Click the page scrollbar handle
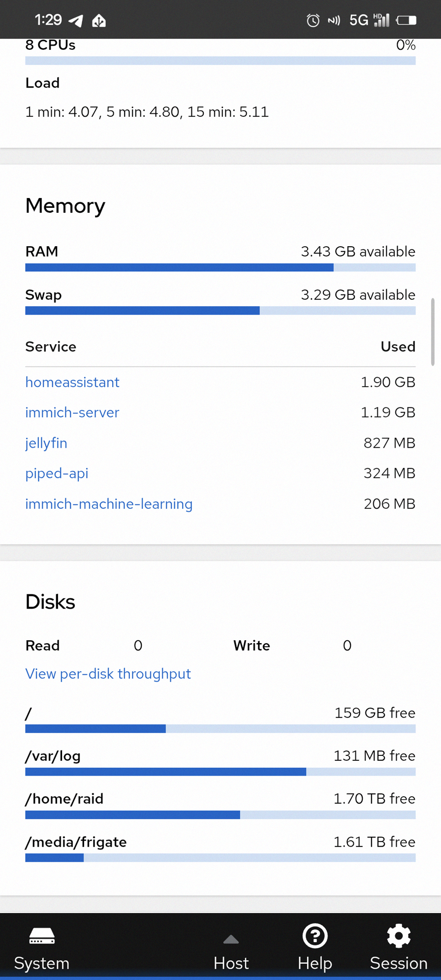 [x=433, y=332]
